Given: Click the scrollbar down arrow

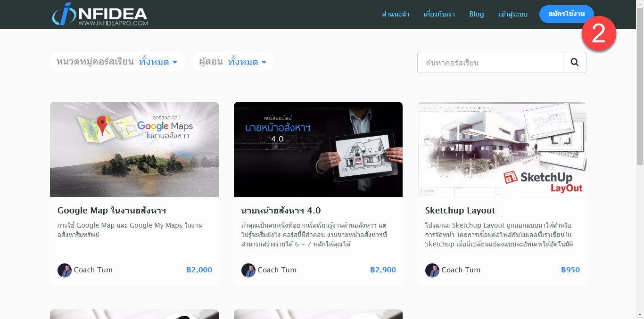Looking at the screenshot, I should click(640, 315).
